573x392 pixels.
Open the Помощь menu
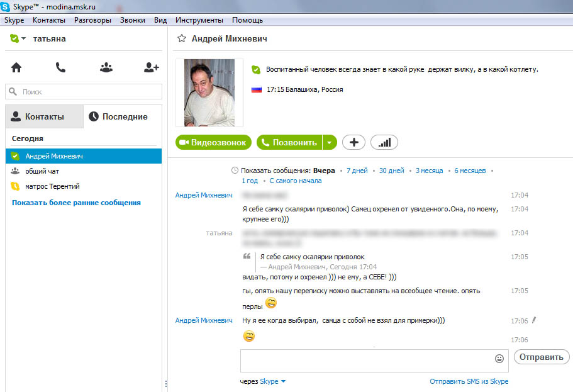pos(247,20)
